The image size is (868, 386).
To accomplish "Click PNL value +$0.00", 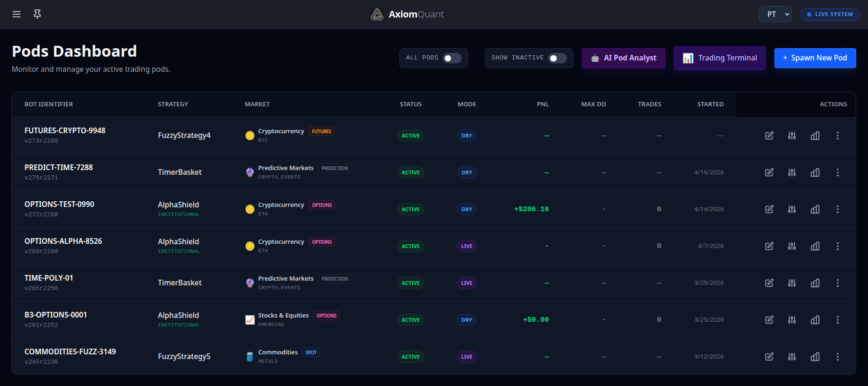I will (x=536, y=319).
